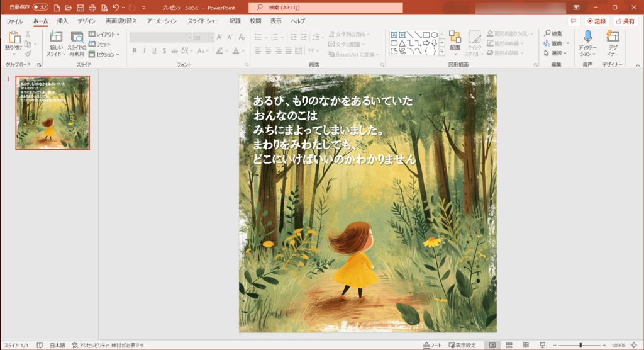Click the New Slide icon
644x350 pixels.
(x=56, y=38)
